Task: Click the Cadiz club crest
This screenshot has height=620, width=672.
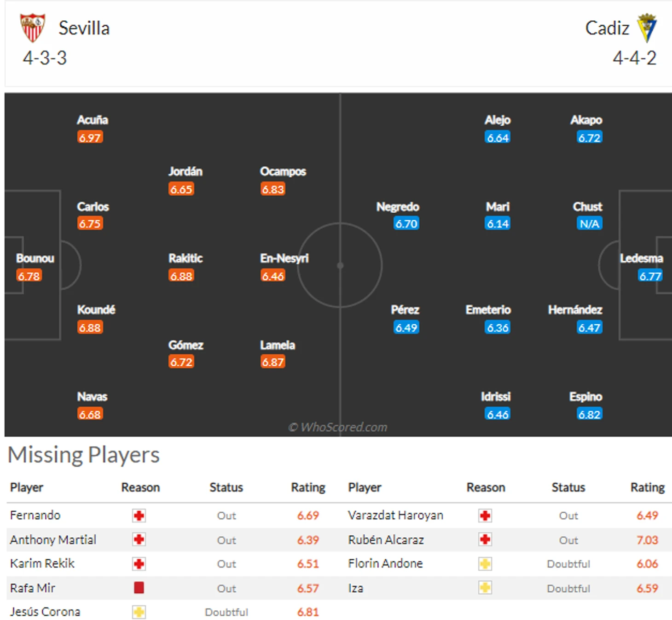Action: point(647,28)
